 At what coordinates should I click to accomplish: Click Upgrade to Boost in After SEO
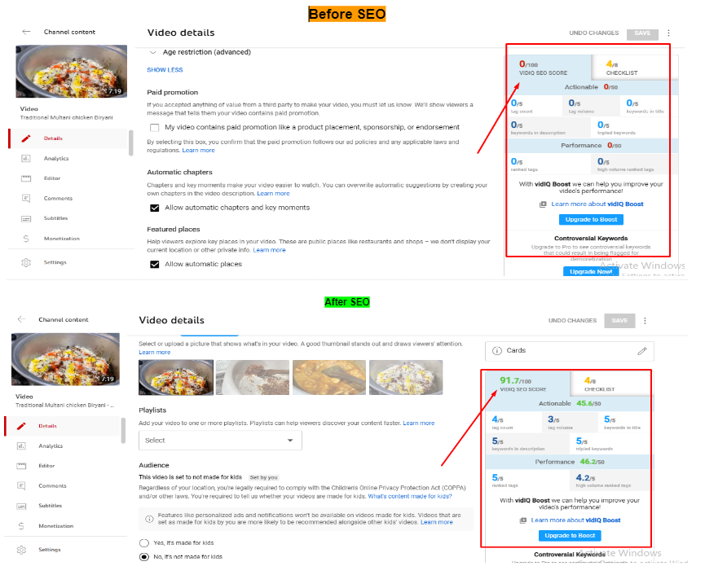[570, 535]
